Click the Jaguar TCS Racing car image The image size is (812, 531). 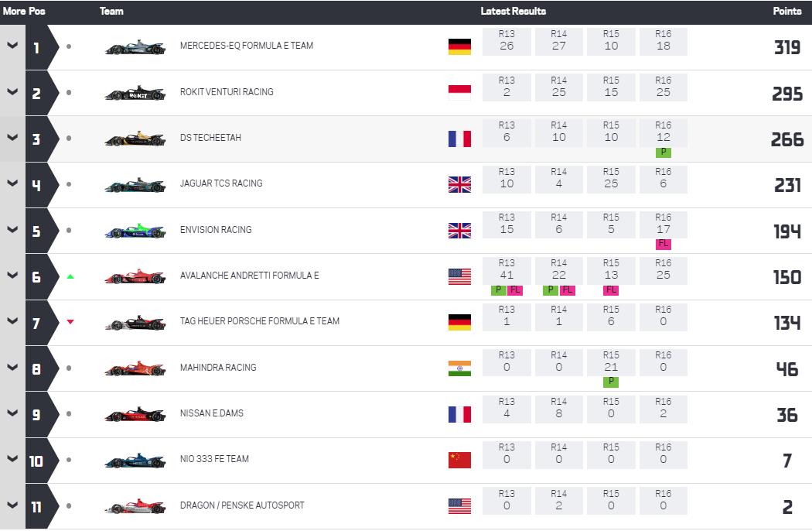[135, 185]
